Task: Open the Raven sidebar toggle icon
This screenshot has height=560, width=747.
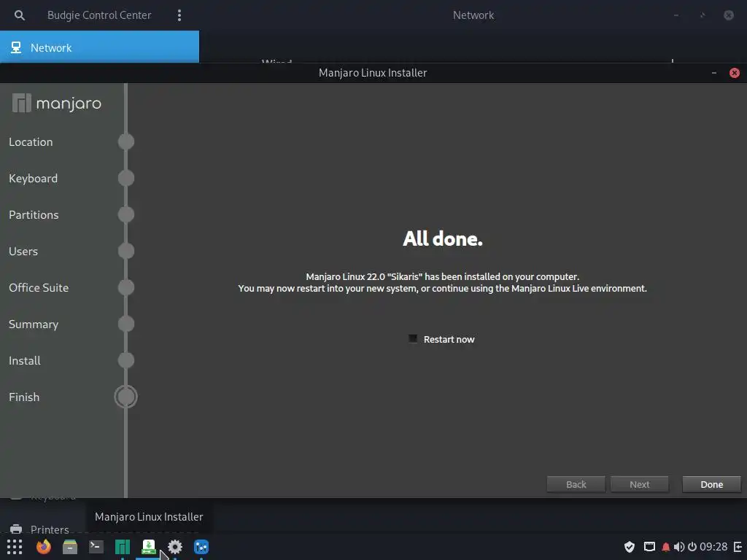Action: point(738,547)
